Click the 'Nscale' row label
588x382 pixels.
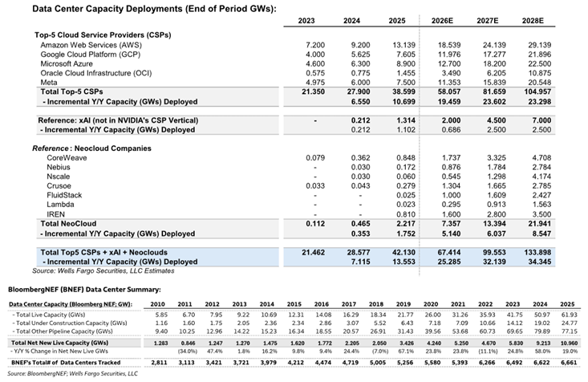[58, 177]
